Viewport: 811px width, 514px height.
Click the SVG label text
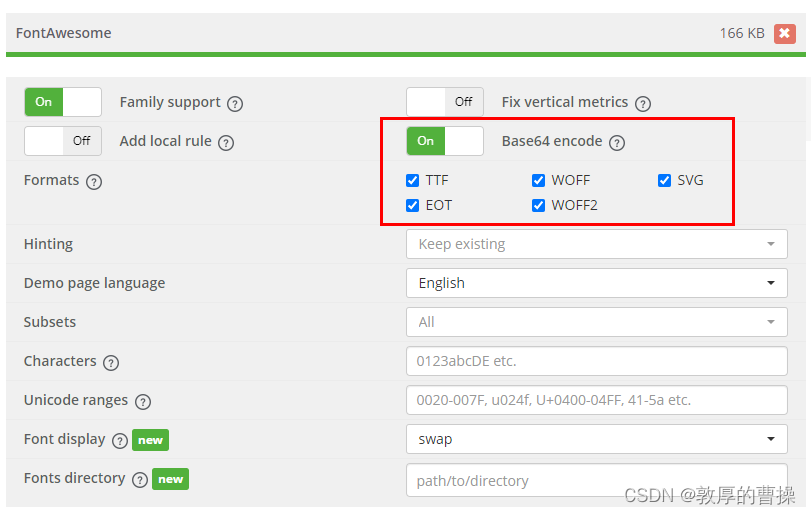pyautogui.click(x=690, y=180)
